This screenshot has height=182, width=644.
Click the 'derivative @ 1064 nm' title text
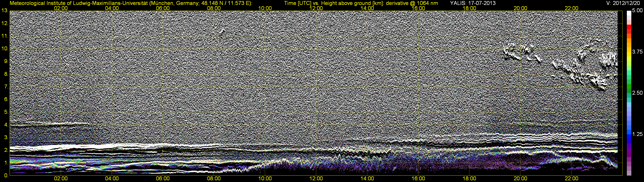click(412, 3)
